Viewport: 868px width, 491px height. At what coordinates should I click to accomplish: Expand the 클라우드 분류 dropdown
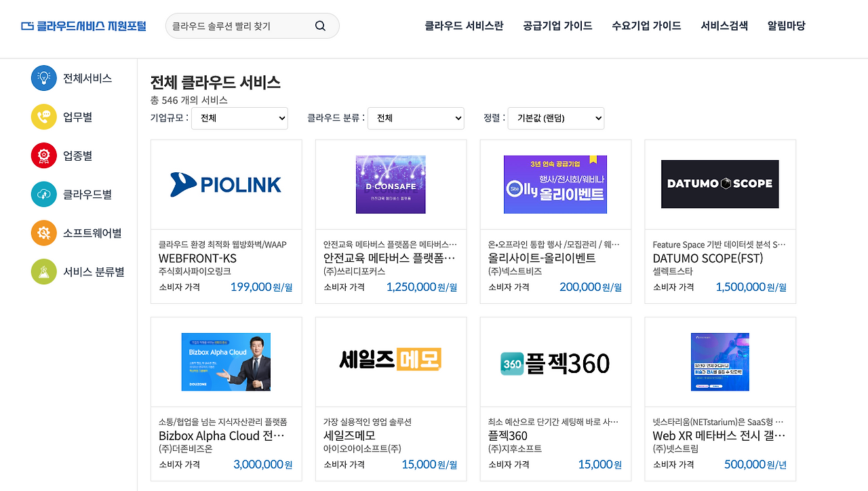coord(416,117)
